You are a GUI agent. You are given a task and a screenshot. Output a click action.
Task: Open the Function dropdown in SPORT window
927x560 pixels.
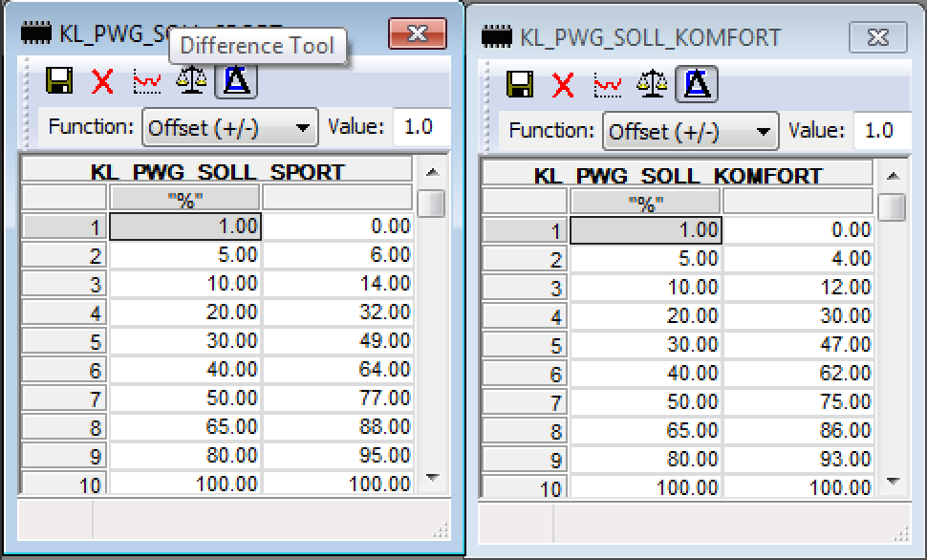click(x=229, y=127)
